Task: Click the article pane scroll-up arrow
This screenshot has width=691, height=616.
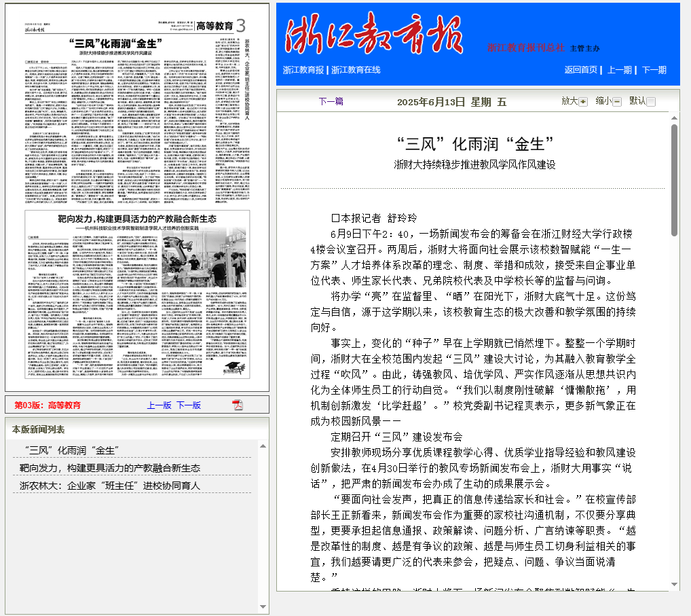Action: (x=674, y=118)
